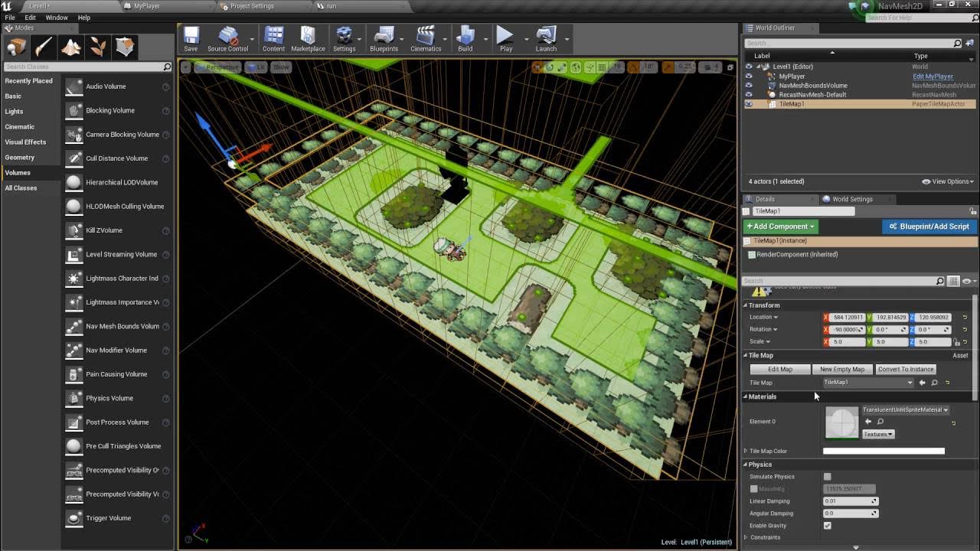Open the Window menu
Image resolution: width=980 pixels, height=551 pixels.
(x=57, y=18)
